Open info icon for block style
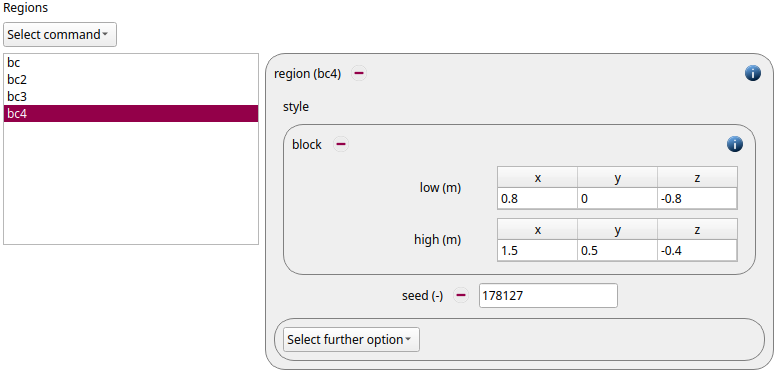Screen dimensions: 778x374 tap(735, 144)
